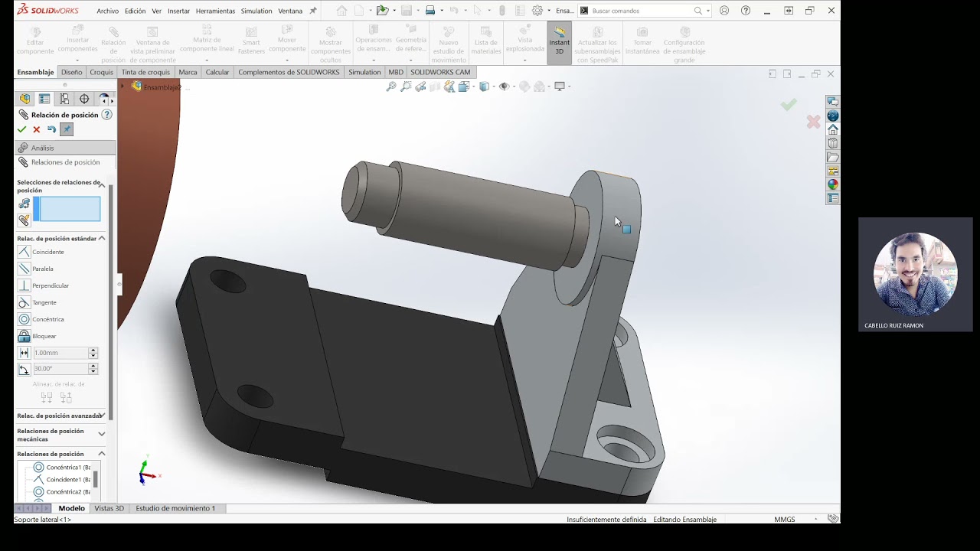The image size is (980, 551).
Task: Open the Análisis tab
Action: (x=65, y=148)
